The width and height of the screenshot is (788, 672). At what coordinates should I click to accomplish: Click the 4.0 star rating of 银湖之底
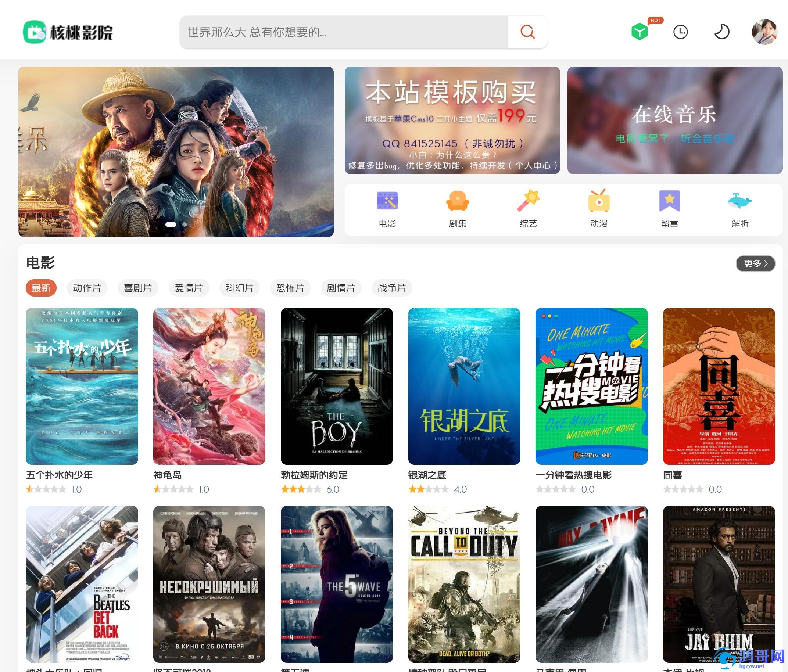tap(437, 489)
